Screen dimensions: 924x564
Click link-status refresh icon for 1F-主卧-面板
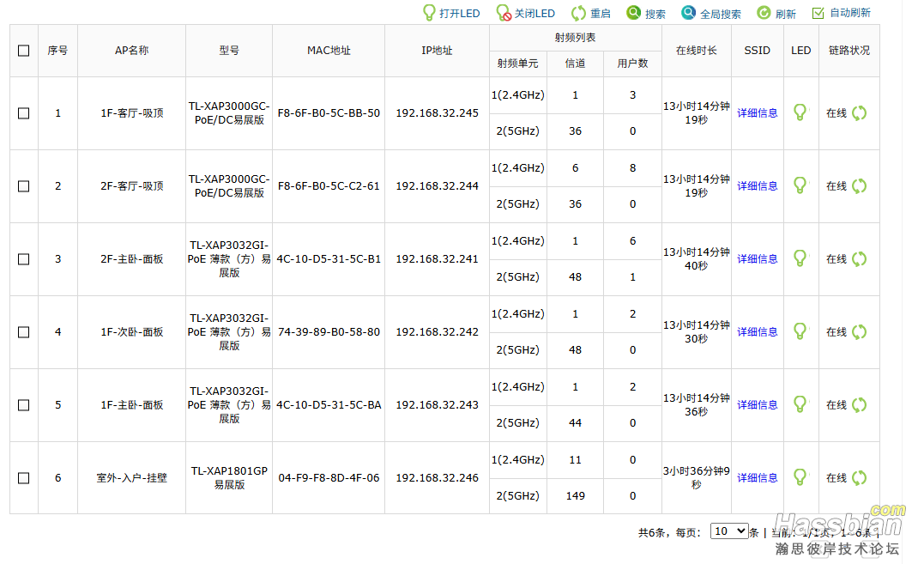click(859, 405)
